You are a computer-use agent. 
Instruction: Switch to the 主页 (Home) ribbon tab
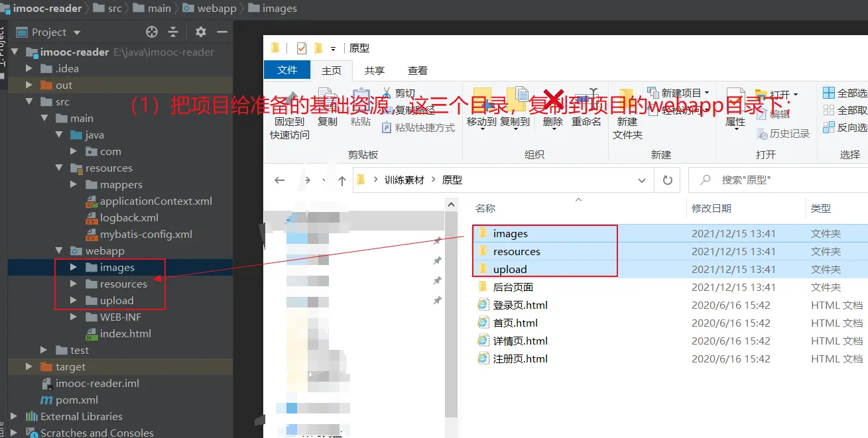[332, 70]
